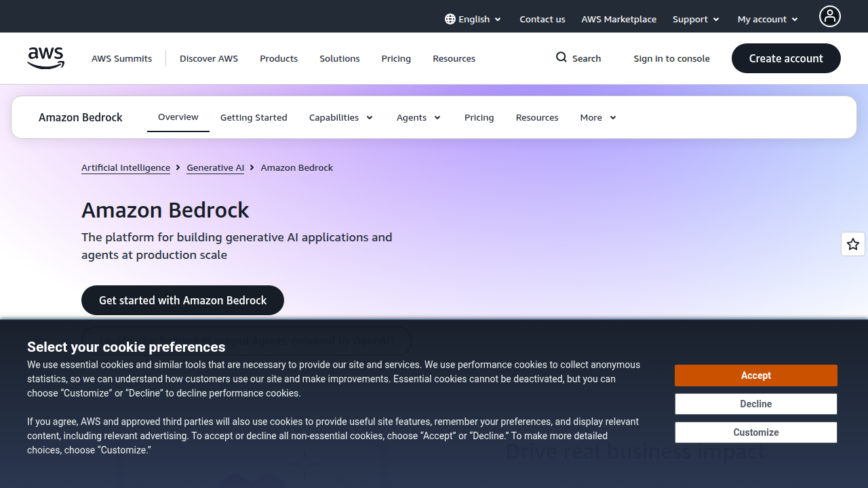Open the More submenu
Image resolution: width=868 pixels, height=488 pixels.
click(599, 117)
